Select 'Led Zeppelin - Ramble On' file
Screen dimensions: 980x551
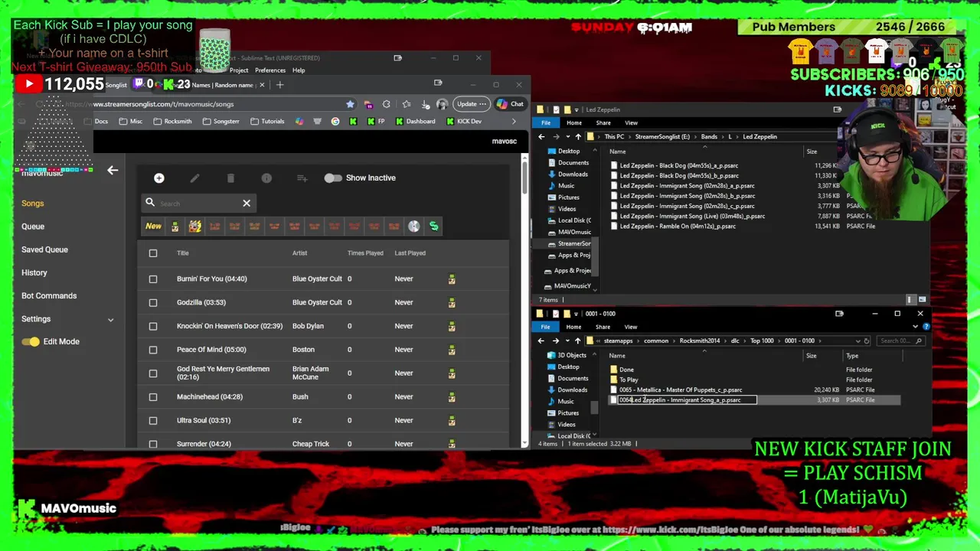[678, 227]
